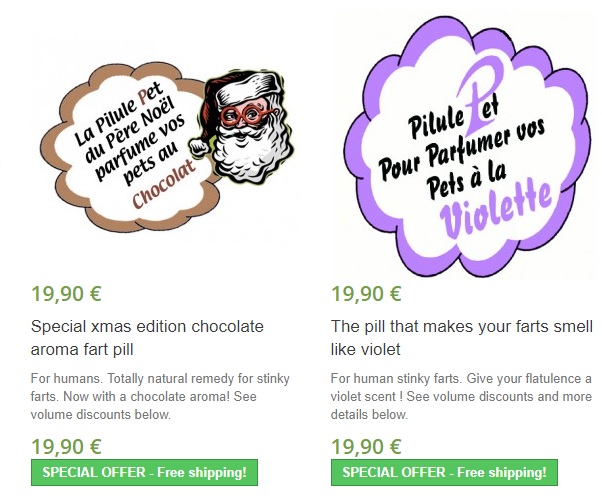Click the top 19,90 € price under the chocolate image
This screenshot has width=602, height=500.
pyautogui.click(x=66, y=294)
